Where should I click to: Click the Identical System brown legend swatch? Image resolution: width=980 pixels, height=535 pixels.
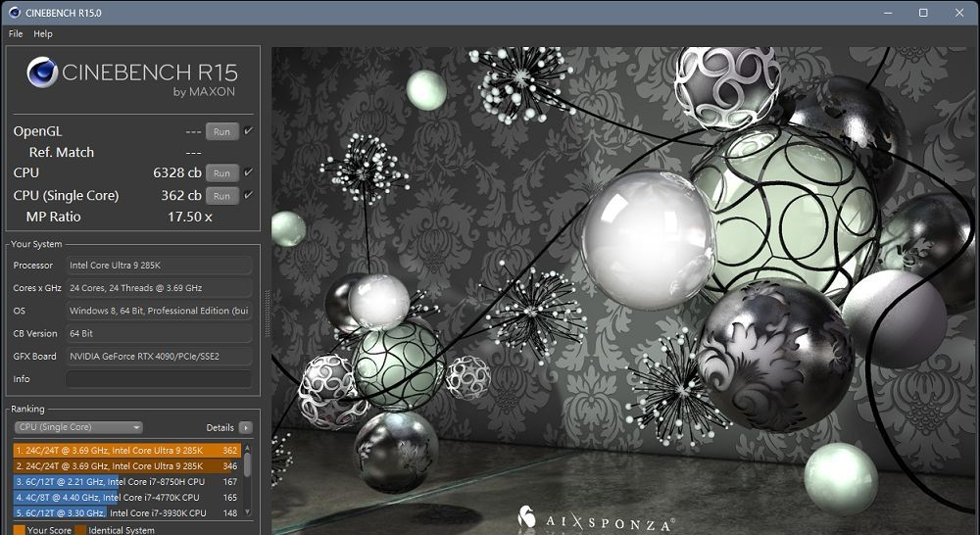(x=80, y=530)
